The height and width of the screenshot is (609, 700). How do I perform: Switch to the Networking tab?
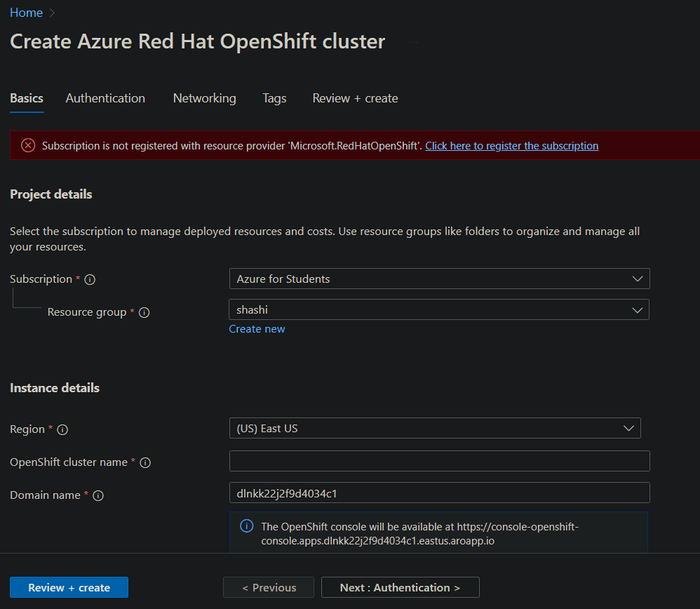click(x=204, y=98)
